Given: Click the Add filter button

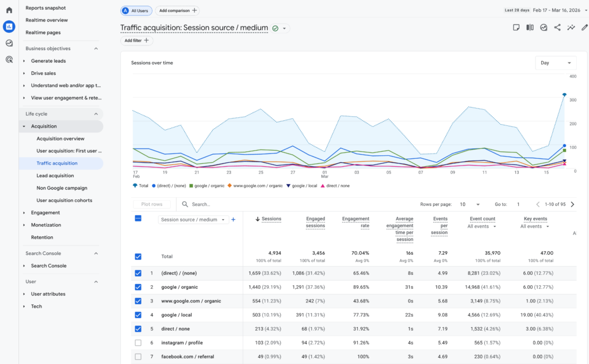Looking at the screenshot, I should pos(136,40).
